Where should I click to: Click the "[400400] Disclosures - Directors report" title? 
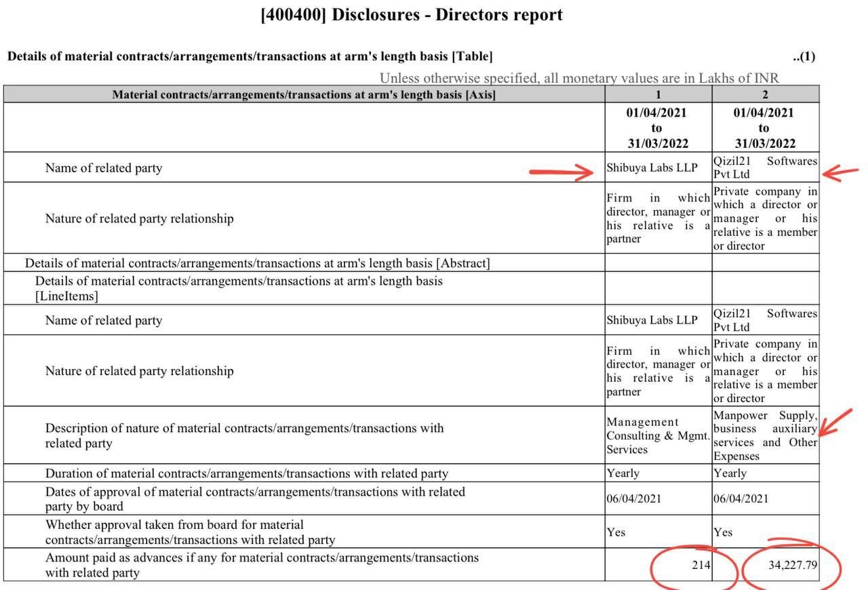412,15
